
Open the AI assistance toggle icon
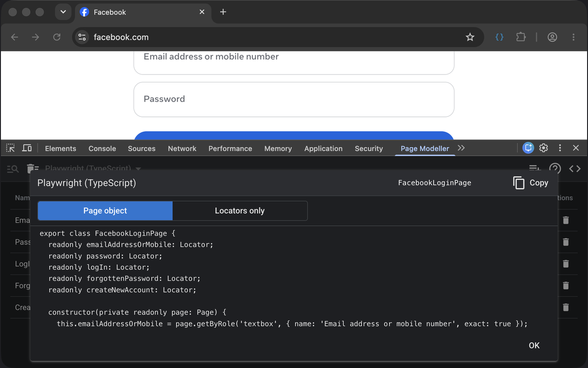click(x=528, y=148)
